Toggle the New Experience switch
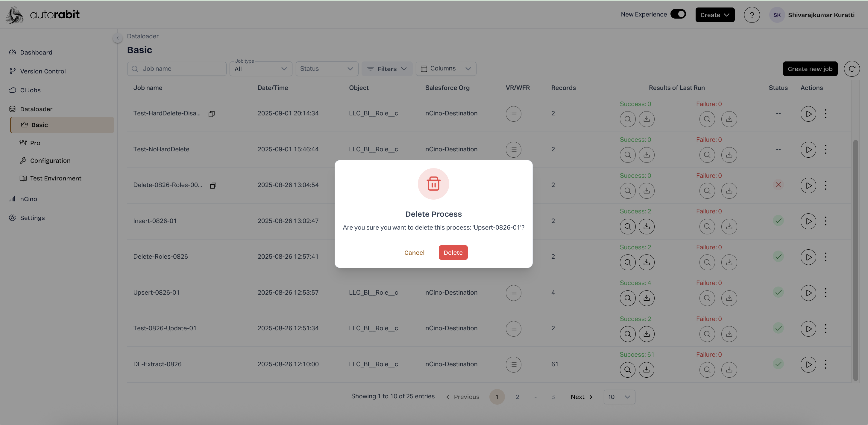The height and width of the screenshot is (425, 868). (x=678, y=14)
